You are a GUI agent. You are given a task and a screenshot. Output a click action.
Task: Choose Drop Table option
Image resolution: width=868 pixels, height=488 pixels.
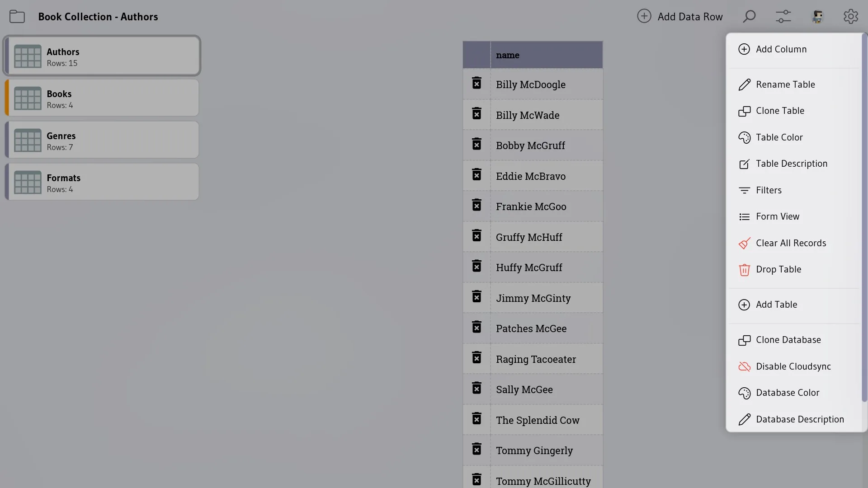(794, 269)
